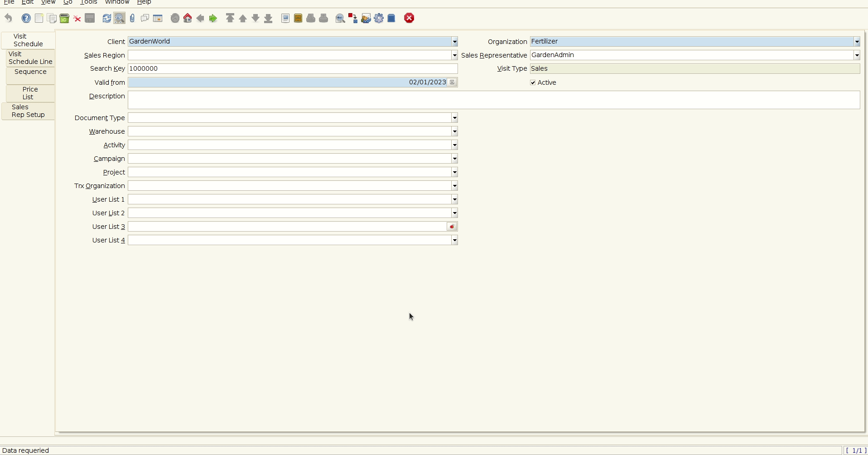Open the Document Type dropdown
Image resolution: width=868 pixels, height=455 pixels.
pyautogui.click(x=454, y=118)
